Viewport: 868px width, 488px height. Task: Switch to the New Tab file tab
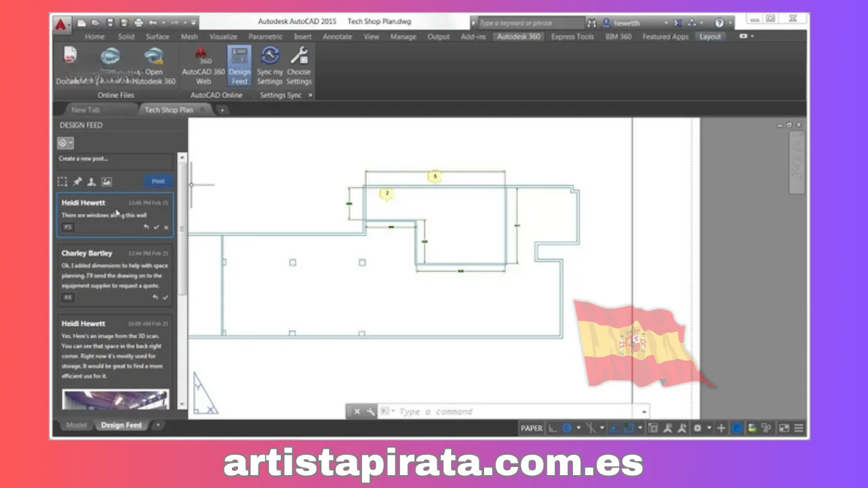point(85,110)
